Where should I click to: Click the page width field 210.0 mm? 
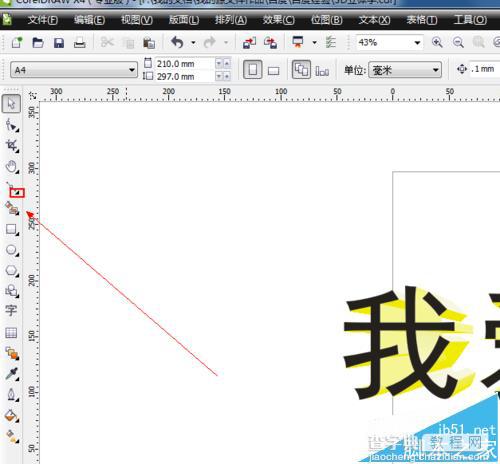point(184,63)
